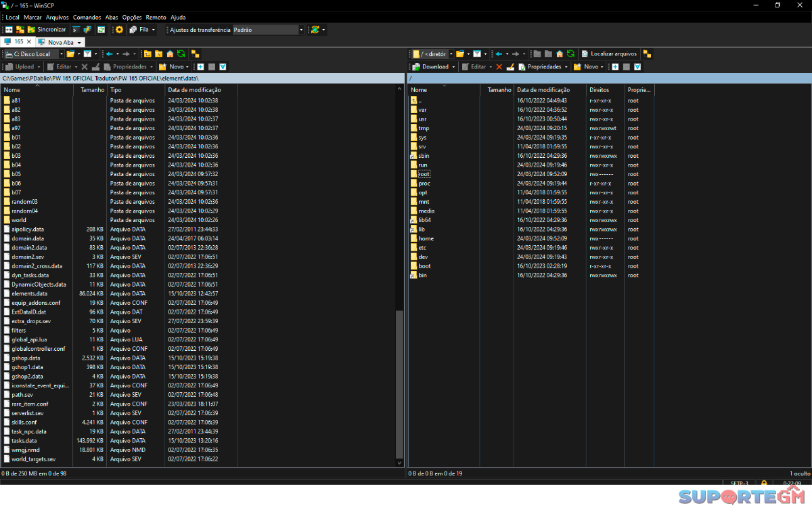Image resolution: width=812 pixels, height=508 pixels.
Task: Open the Padrão transfer settings combo box
Action: [269, 30]
